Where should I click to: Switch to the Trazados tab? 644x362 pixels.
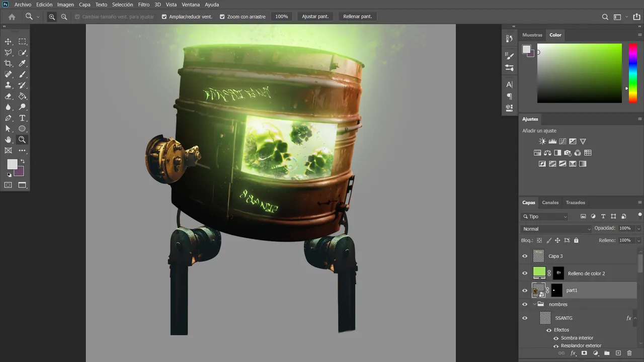point(576,203)
